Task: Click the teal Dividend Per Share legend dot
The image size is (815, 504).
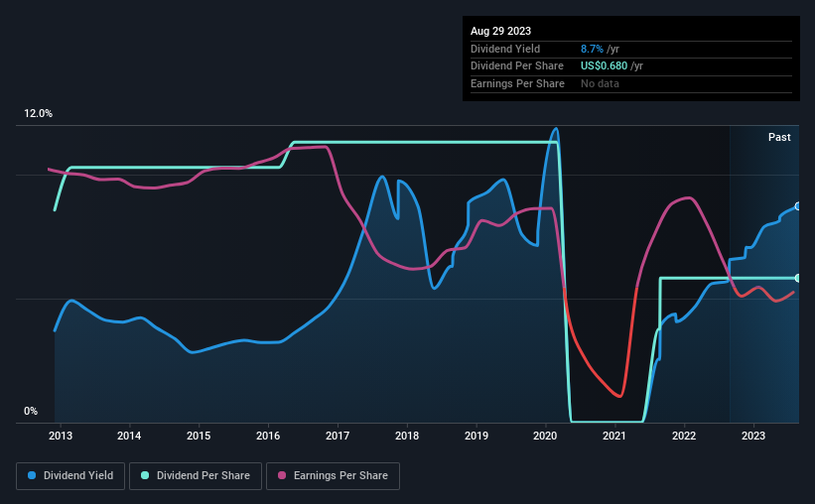Action: 145,475
